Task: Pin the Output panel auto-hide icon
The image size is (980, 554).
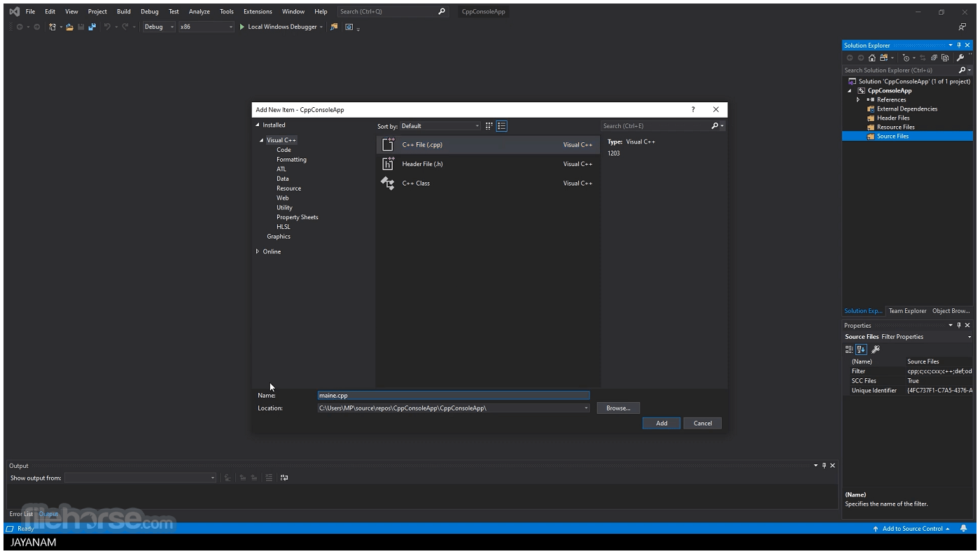Action: pyautogui.click(x=824, y=466)
